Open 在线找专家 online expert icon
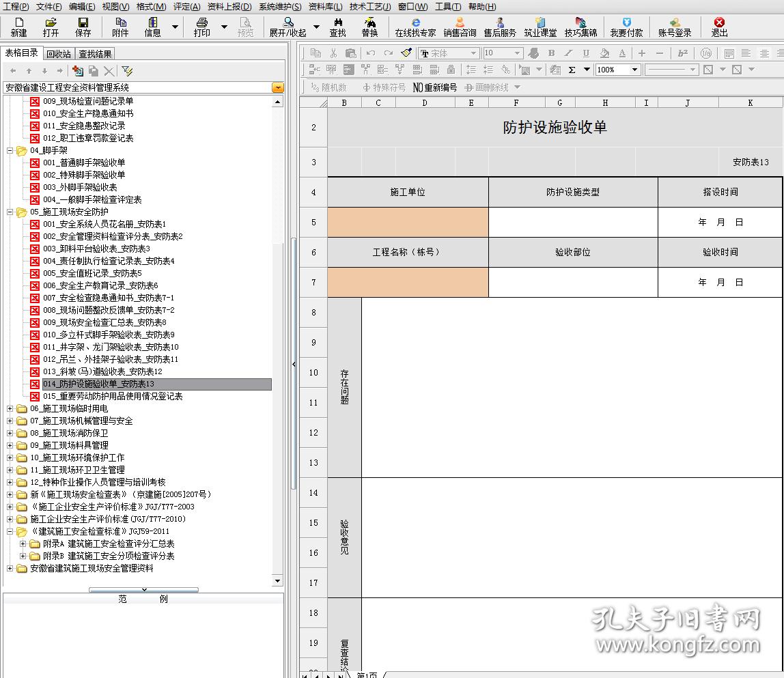Image resolution: width=784 pixels, height=678 pixels. point(415,27)
